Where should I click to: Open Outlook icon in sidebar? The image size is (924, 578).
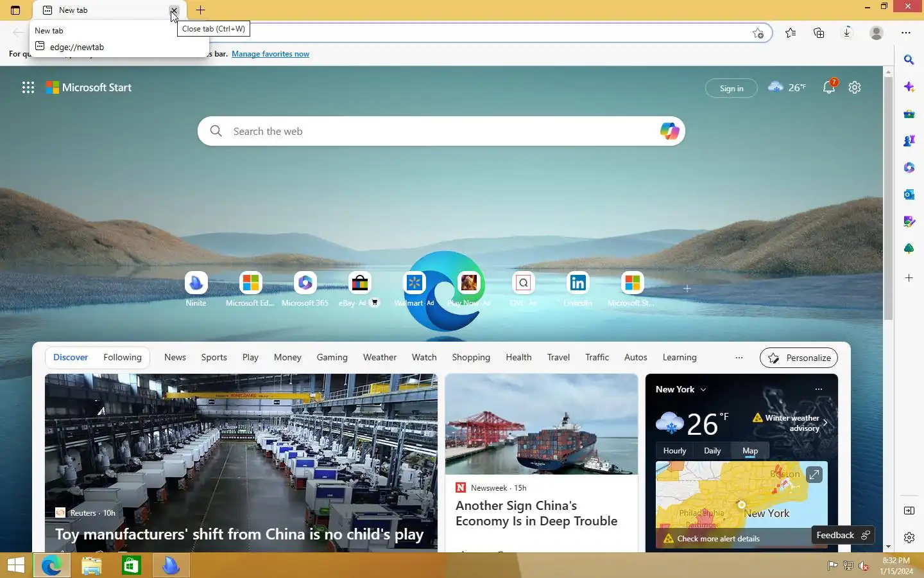click(909, 195)
